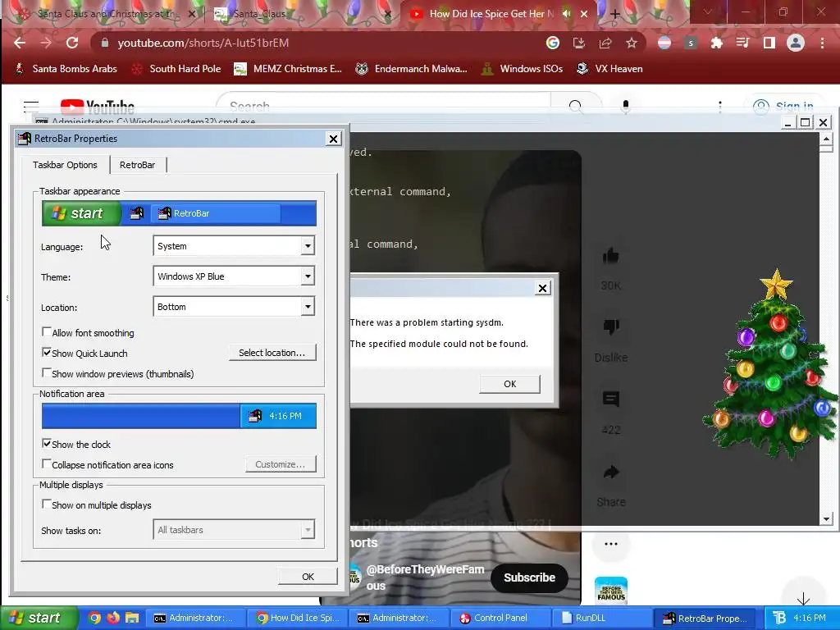Bookmark this page with the star icon
Viewport: 840px width, 630px height.
click(632, 43)
